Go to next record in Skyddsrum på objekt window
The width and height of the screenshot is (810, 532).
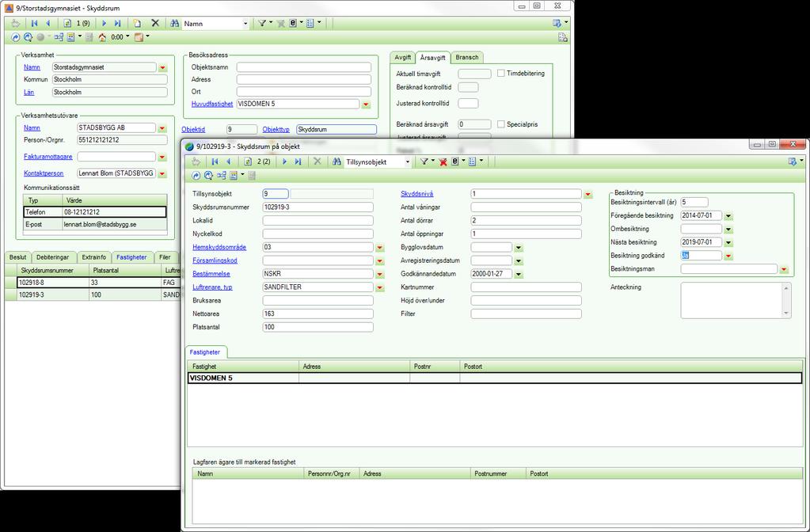284,161
